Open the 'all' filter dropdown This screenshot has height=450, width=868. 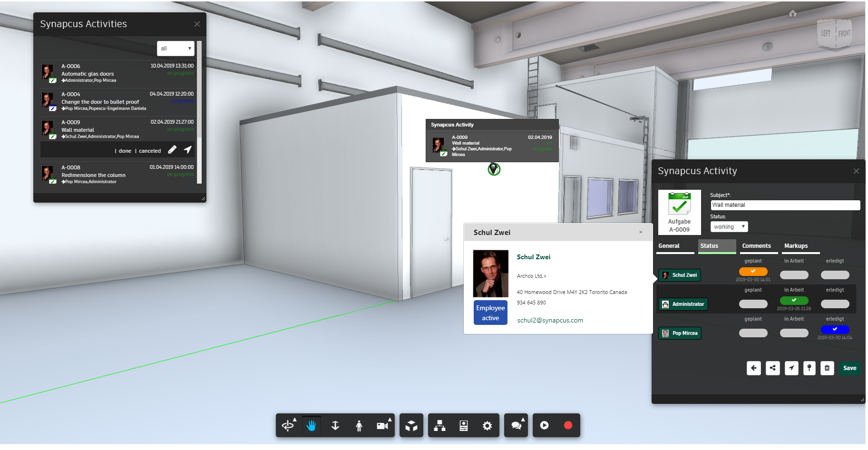pyautogui.click(x=176, y=49)
